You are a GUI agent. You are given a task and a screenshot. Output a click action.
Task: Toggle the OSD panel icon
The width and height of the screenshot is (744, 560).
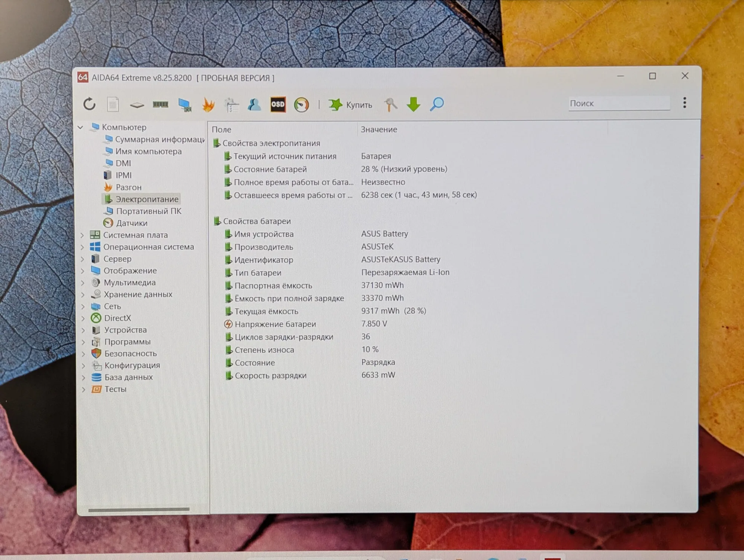[278, 104]
